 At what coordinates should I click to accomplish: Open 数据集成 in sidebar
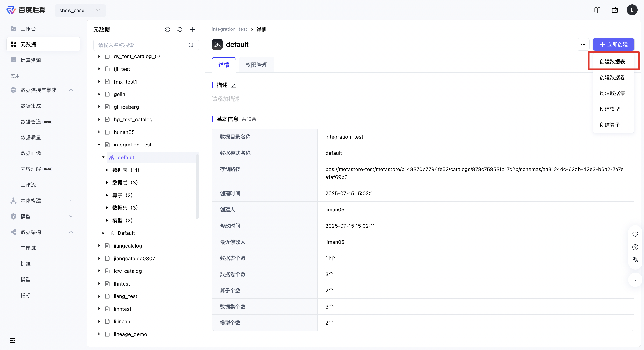[x=30, y=106]
